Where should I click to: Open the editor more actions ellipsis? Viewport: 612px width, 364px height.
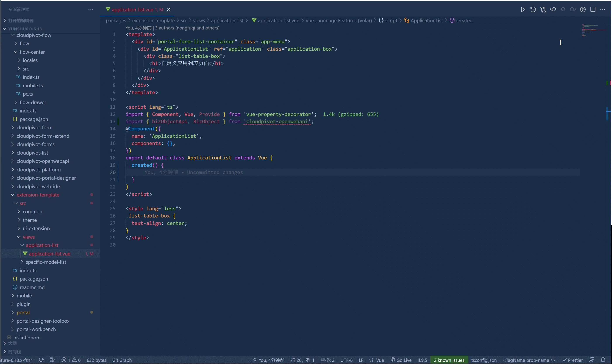click(x=603, y=10)
